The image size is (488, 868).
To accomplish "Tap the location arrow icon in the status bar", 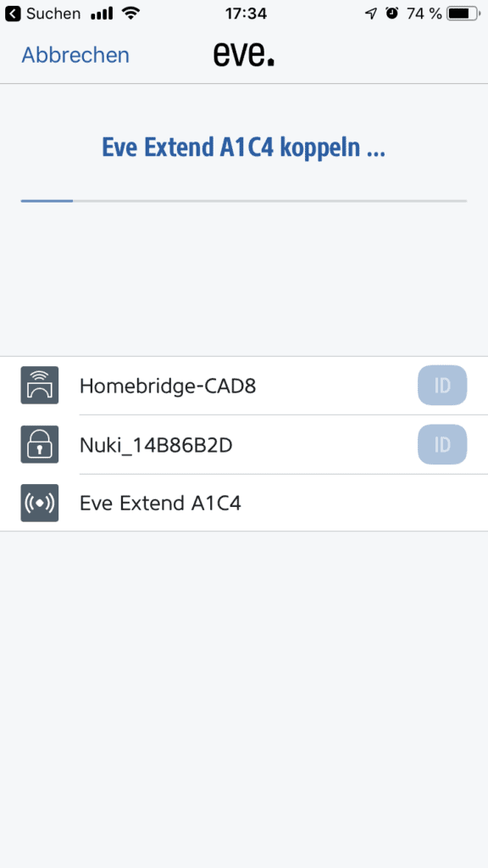I will pyautogui.click(x=370, y=13).
